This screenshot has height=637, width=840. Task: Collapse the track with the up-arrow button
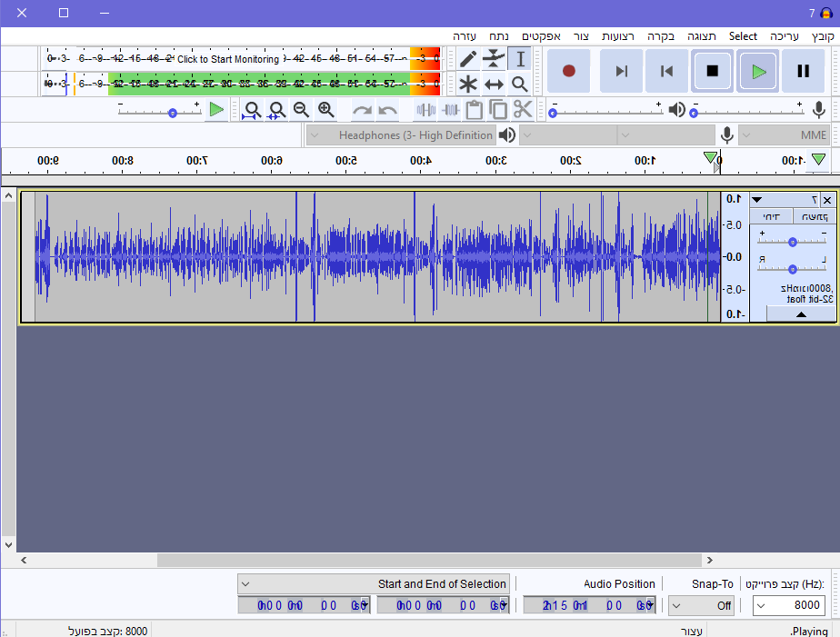[800, 314]
